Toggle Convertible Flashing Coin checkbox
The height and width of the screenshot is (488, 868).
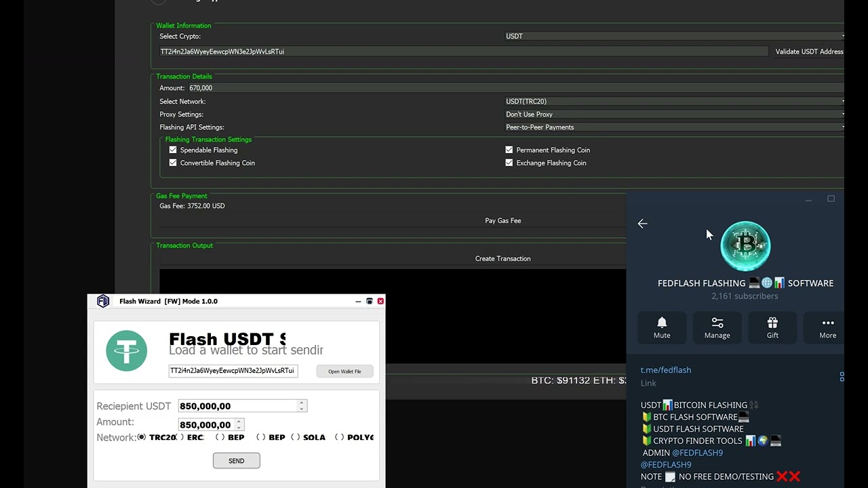pyautogui.click(x=173, y=163)
